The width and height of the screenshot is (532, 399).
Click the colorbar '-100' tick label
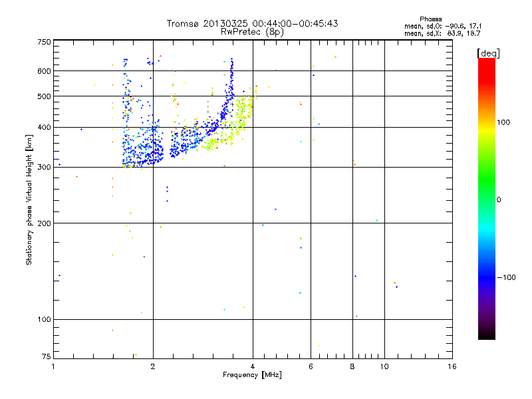coord(507,277)
